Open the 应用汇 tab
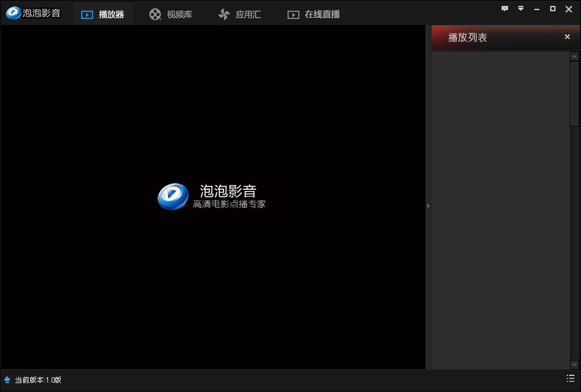Image resolution: width=581 pixels, height=392 pixels. 240,14
